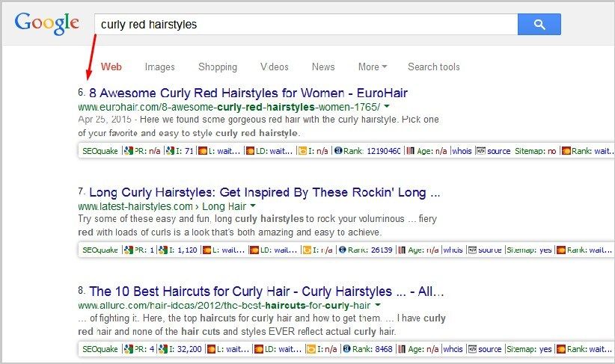The height and width of the screenshot is (364, 615).
Task: Click Google PR icon in EuroHair SEOquake bar
Action: (x=128, y=151)
